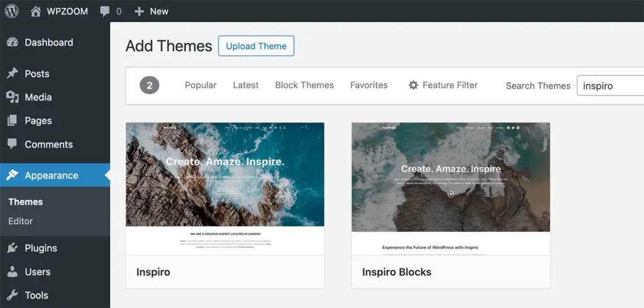644x308 pixels.
Task: Click the Upload Theme button
Action: tap(256, 46)
